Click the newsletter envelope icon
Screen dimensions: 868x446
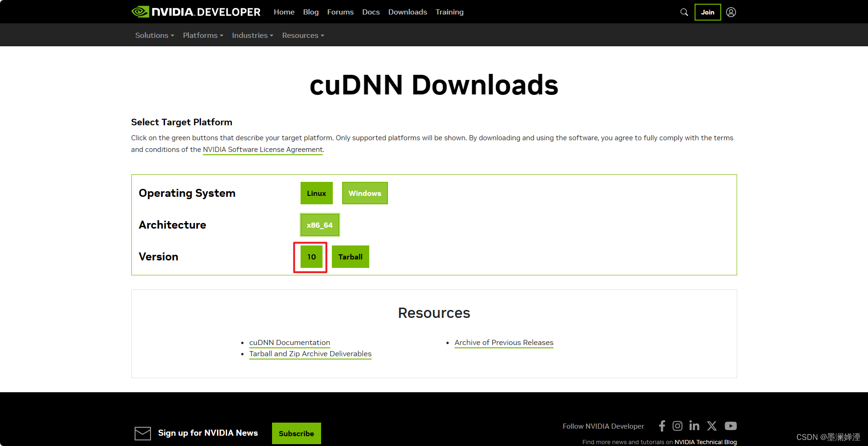143,433
